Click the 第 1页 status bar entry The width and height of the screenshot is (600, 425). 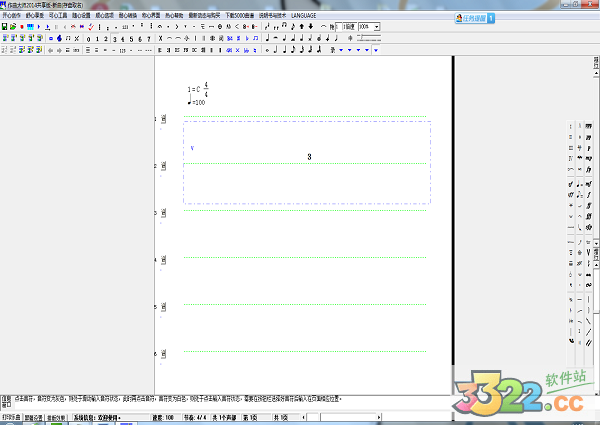[250, 418]
